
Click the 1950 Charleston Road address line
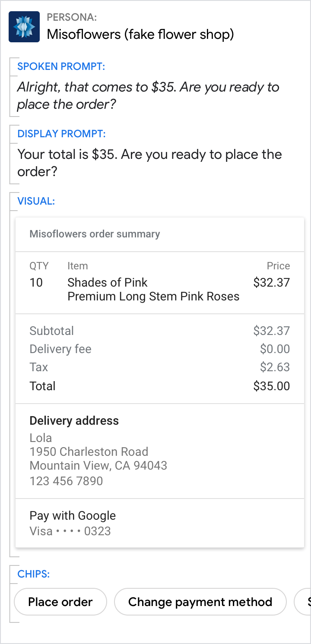89,451
